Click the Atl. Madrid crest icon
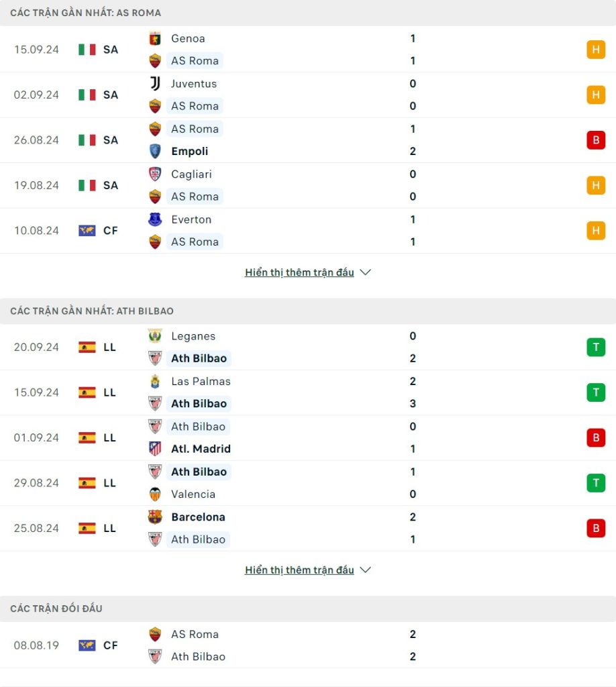The height and width of the screenshot is (687, 616). pyautogui.click(x=155, y=449)
